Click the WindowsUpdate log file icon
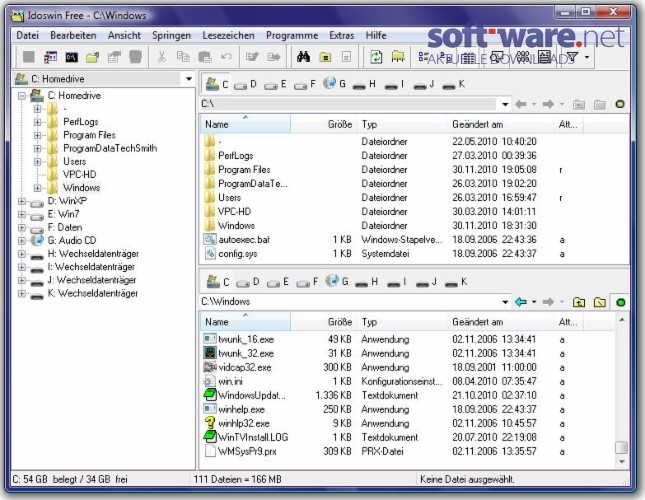 pyautogui.click(x=210, y=395)
